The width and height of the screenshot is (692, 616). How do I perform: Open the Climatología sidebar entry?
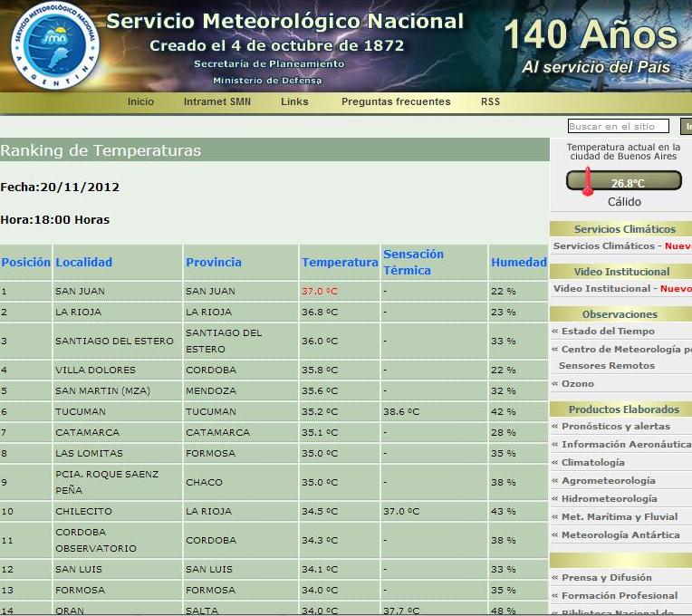click(x=592, y=463)
